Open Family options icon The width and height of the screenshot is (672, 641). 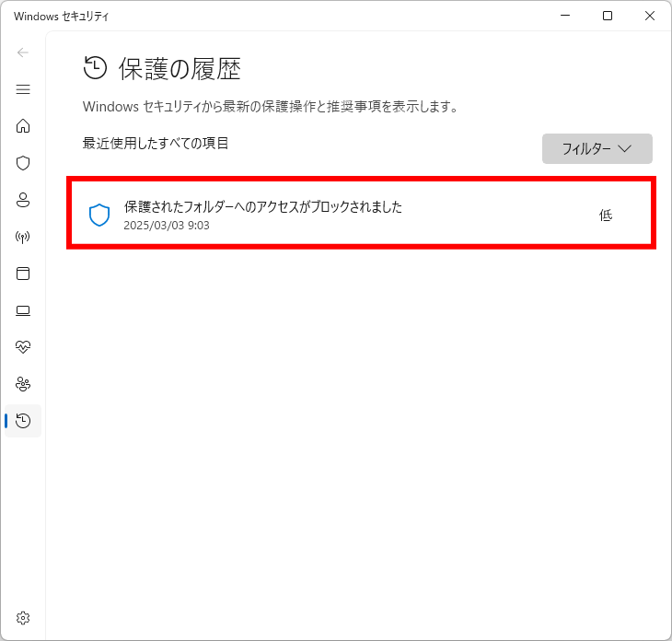click(x=23, y=384)
